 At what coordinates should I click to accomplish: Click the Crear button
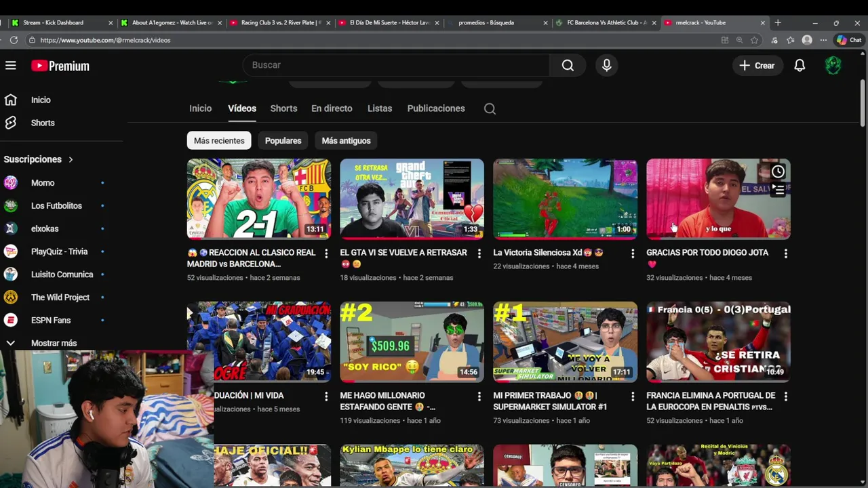click(x=757, y=66)
